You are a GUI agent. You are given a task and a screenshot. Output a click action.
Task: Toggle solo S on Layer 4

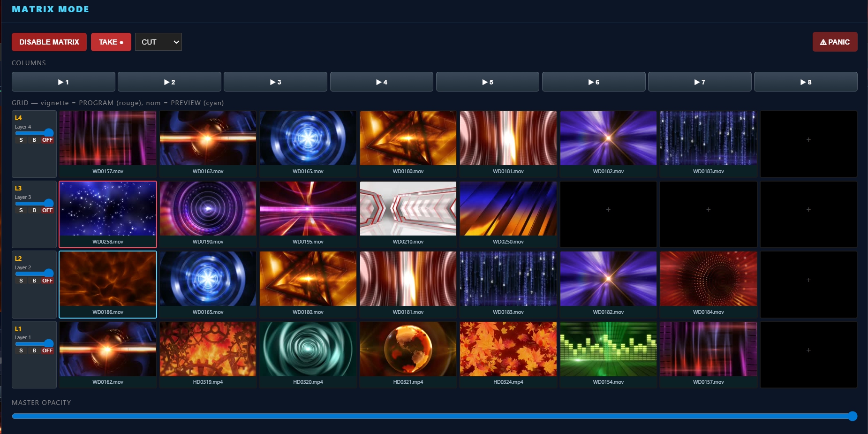[21, 140]
